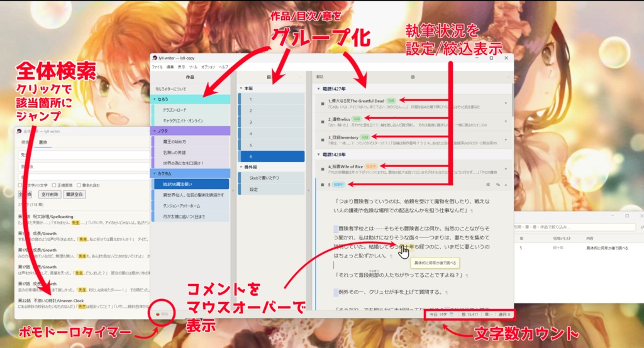
Task: Select volume 6 in table of contents
Action: tap(272, 156)
